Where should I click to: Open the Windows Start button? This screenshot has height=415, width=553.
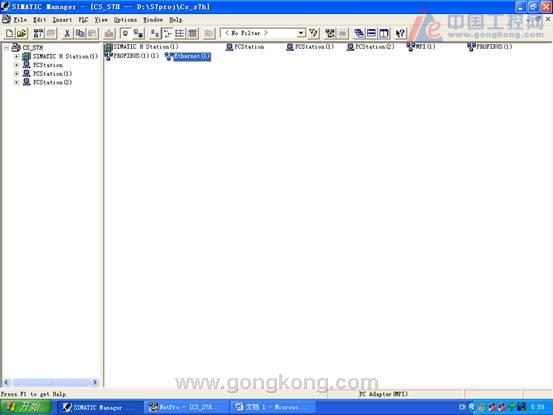26,407
